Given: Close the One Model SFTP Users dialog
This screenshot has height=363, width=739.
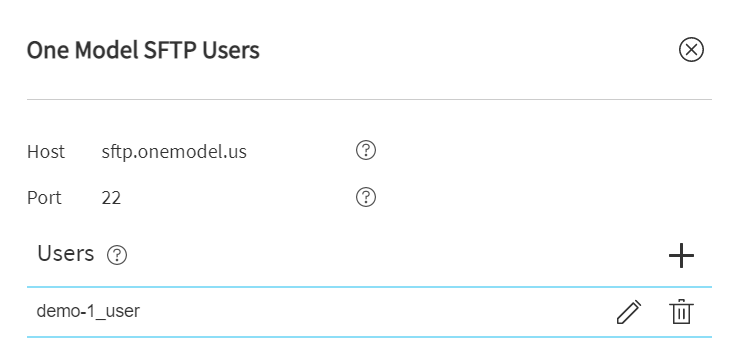Looking at the screenshot, I should 691,50.
